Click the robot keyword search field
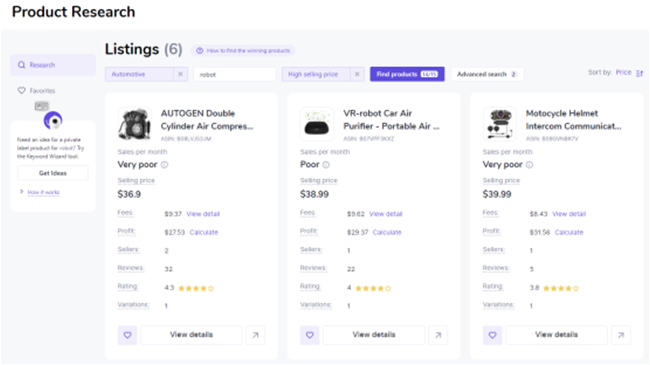Image resolution: width=650 pixels, height=365 pixels. point(235,75)
